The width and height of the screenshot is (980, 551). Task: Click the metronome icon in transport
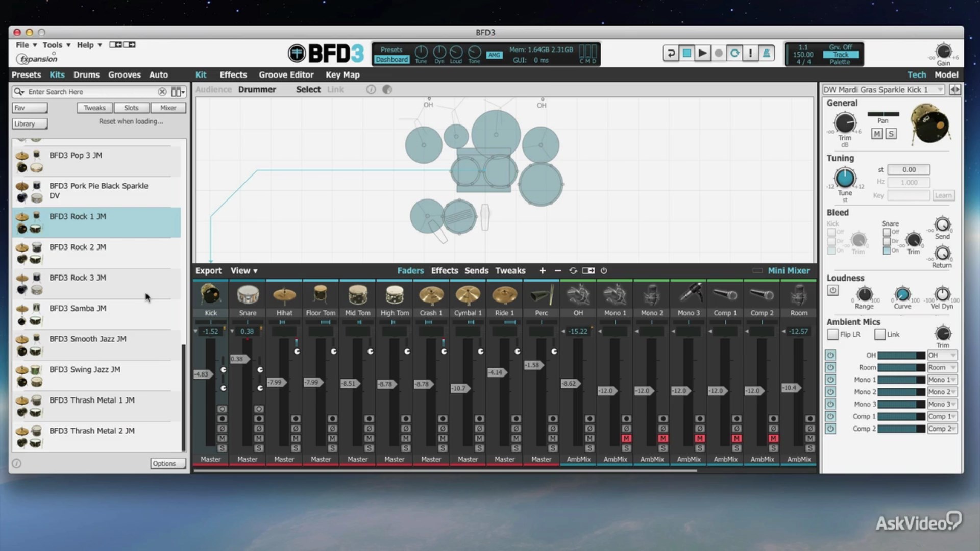click(x=766, y=53)
